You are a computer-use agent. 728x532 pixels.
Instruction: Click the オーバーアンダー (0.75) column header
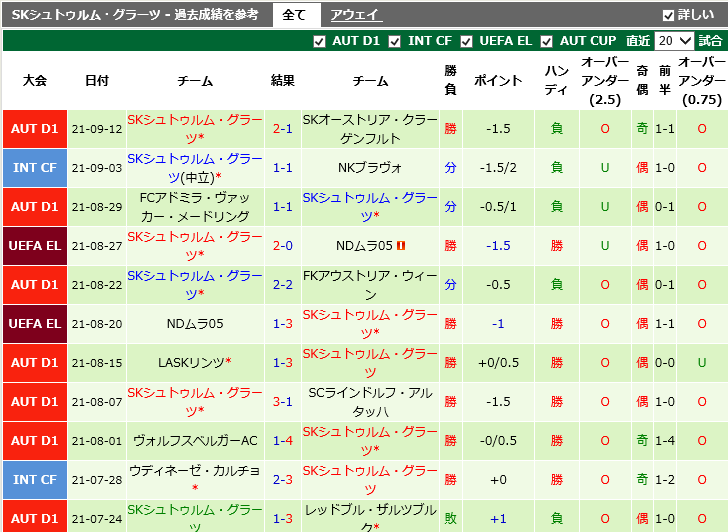click(702, 80)
